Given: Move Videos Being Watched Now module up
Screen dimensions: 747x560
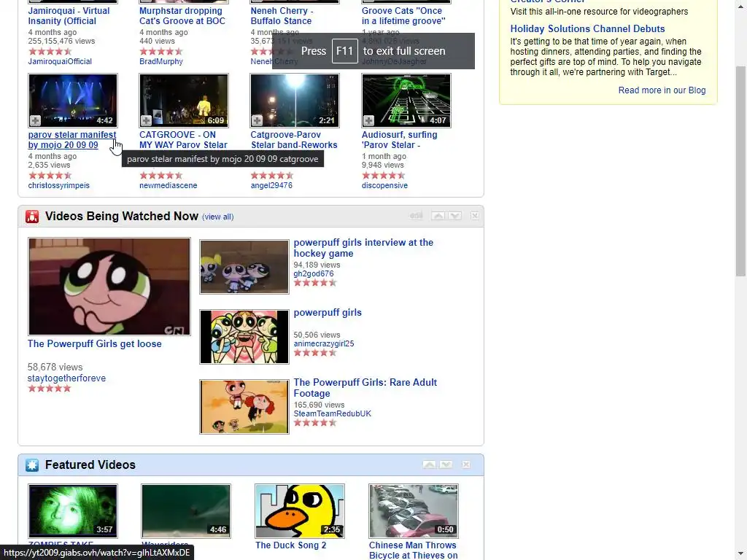Looking at the screenshot, I should pyautogui.click(x=438, y=216).
